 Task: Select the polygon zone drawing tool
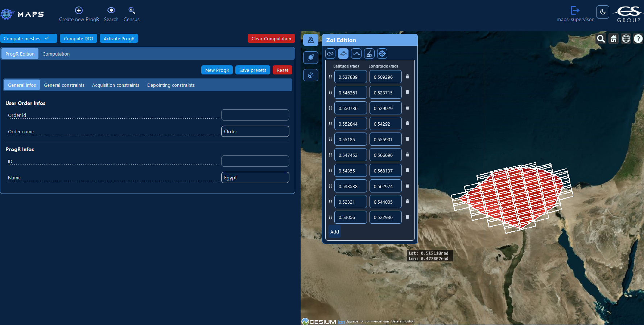point(343,54)
